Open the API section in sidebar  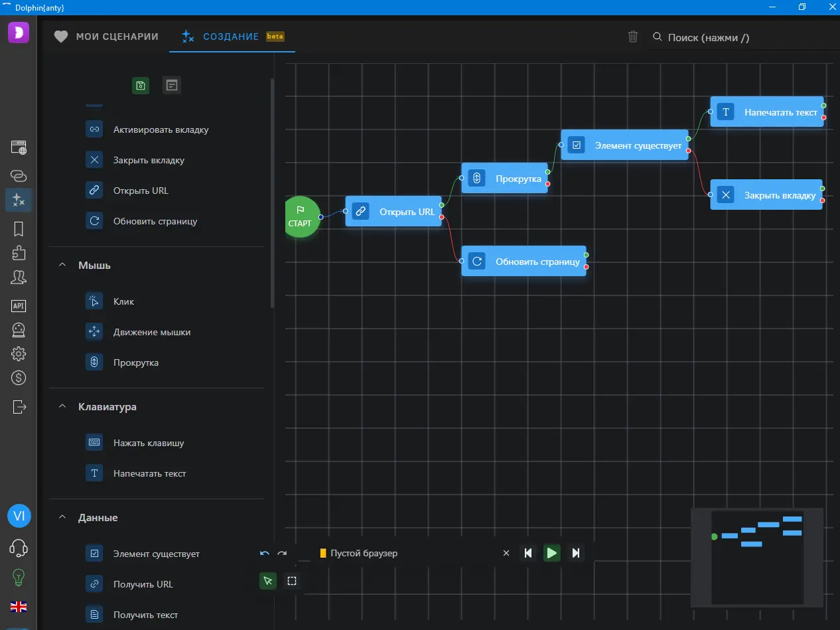[x=19, y=305]
